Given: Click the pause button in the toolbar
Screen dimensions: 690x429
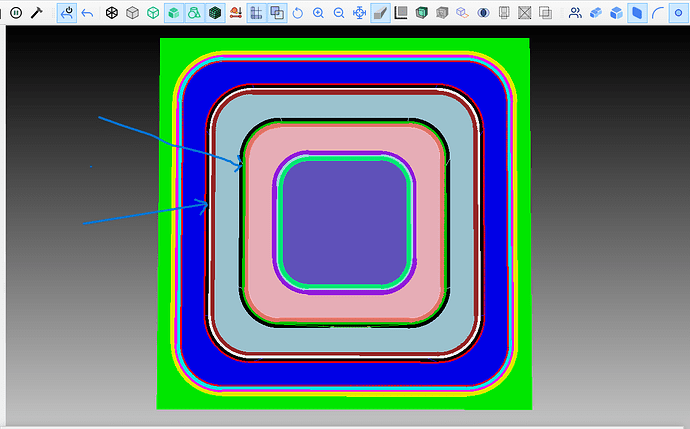Looking at the screenshot, I should (x=16, y=13).
